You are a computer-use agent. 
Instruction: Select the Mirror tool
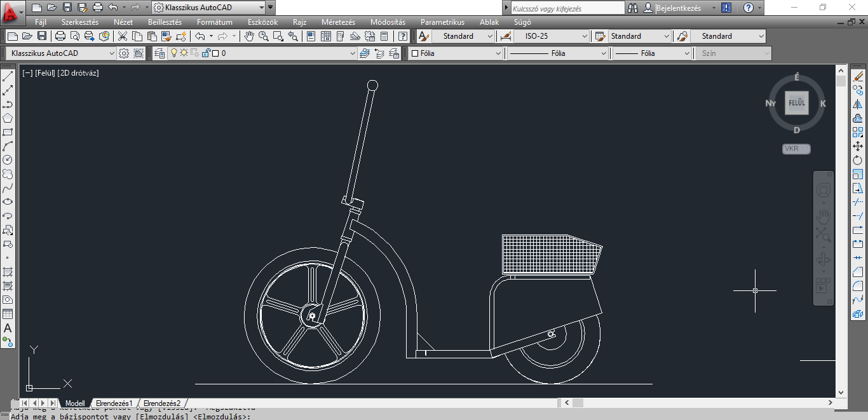[x=858, y=104]
